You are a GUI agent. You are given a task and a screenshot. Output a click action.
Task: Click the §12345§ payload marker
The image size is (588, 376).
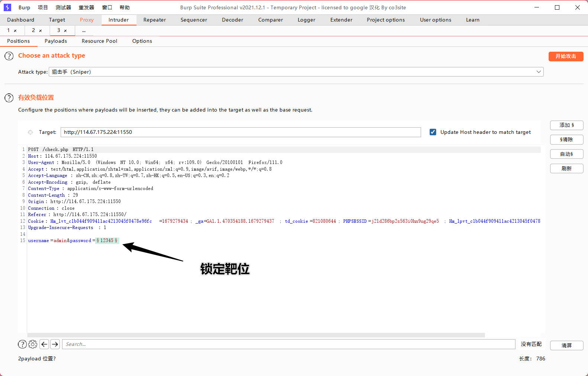107,241
